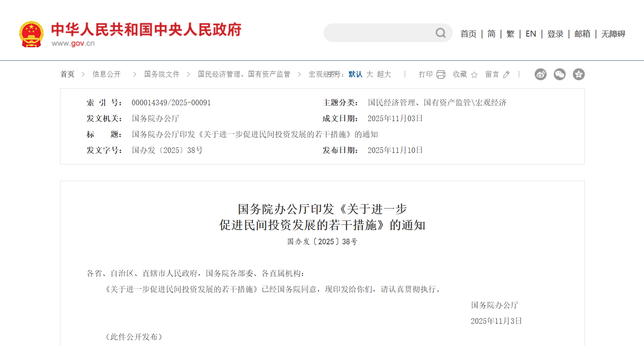Select the 默认 default font size

click(x=355, y=74)
